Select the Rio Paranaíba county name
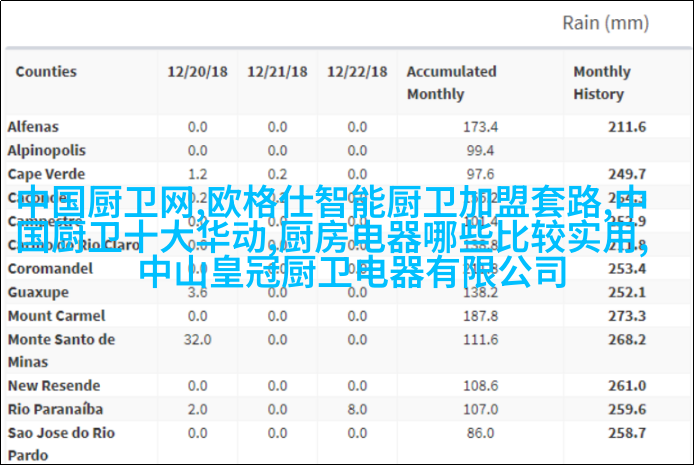Image resolution: width=695 pixels, height=466 pixels. click(55, 409)
